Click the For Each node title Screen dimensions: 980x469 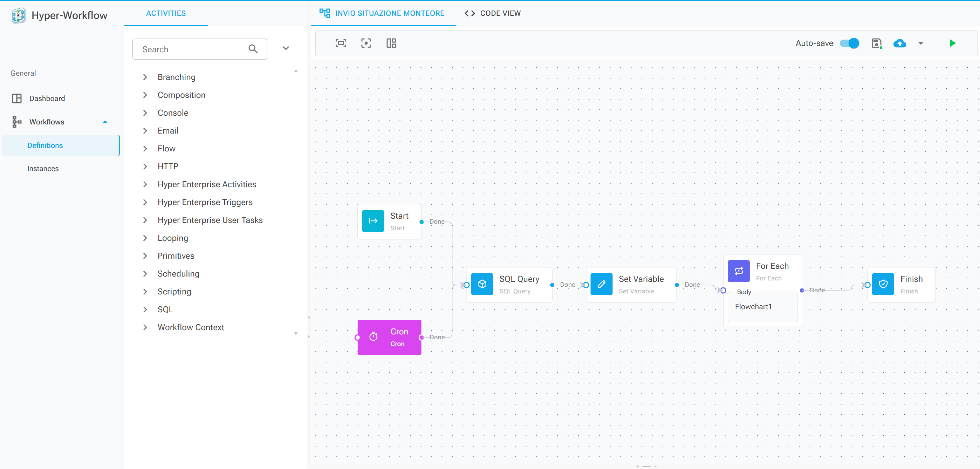pyautogui.click(x=772, y=266)
